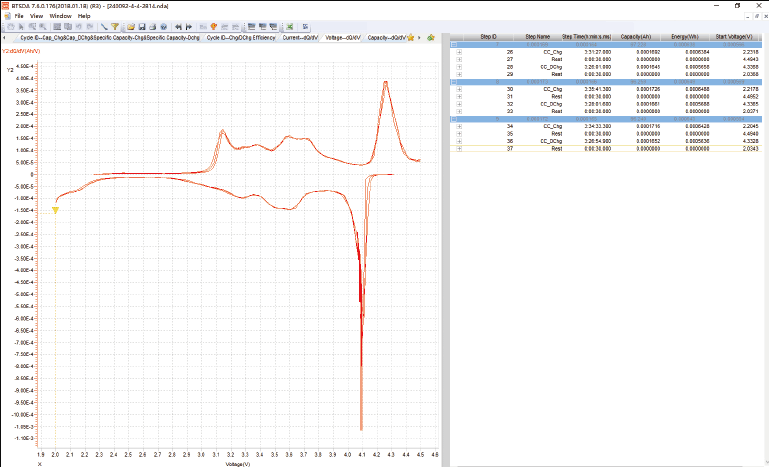Expand step 32 CC_DChg row
769x467 pixels.
460,103
